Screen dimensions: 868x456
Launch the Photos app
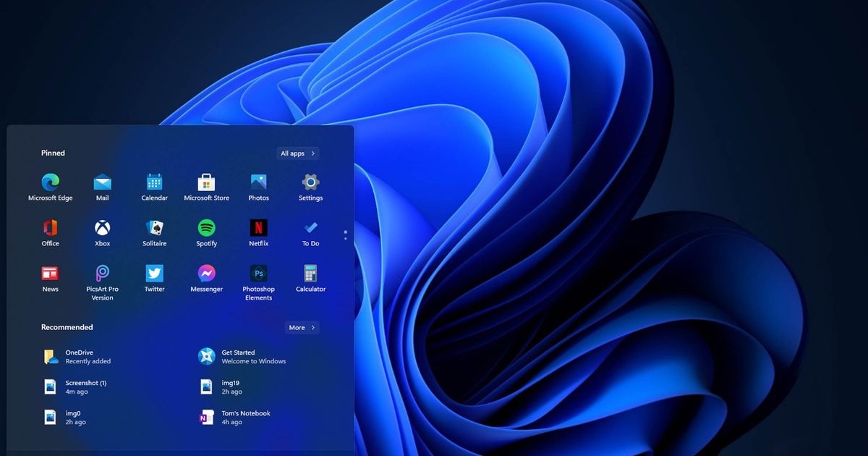point(258,187)
